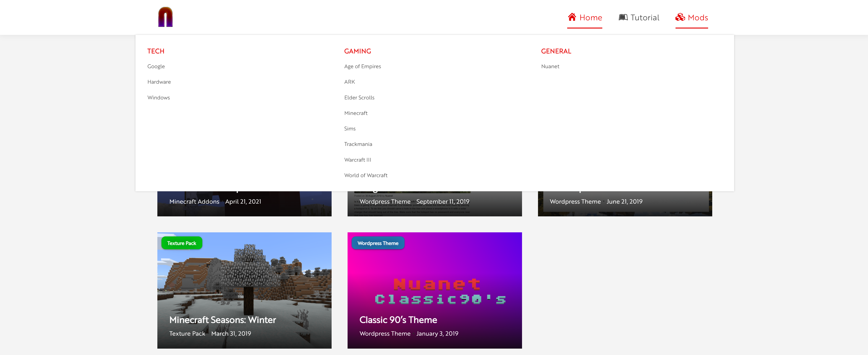868x355 pixels.
Task: Open the Mods menu item
Action: [691, 18]
